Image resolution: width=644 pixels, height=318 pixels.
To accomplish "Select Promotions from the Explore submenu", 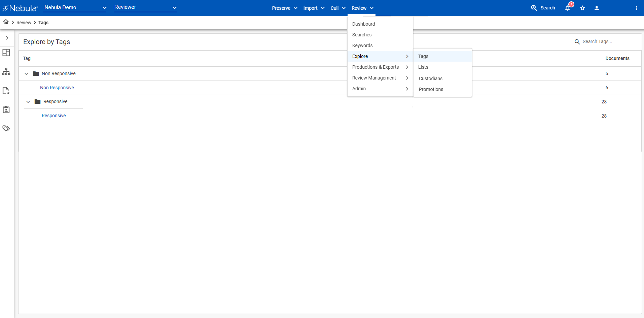I will [431, 89].
